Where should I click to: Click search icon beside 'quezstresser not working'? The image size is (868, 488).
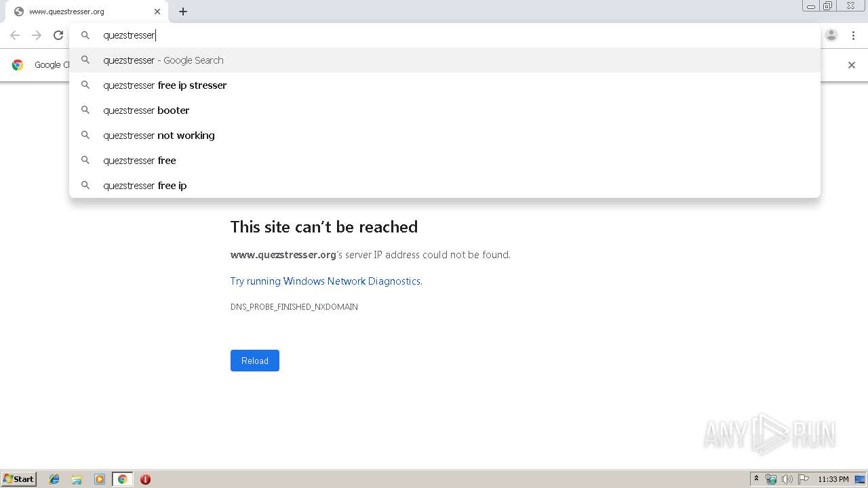pyautogui.click(x=85, y=135)
